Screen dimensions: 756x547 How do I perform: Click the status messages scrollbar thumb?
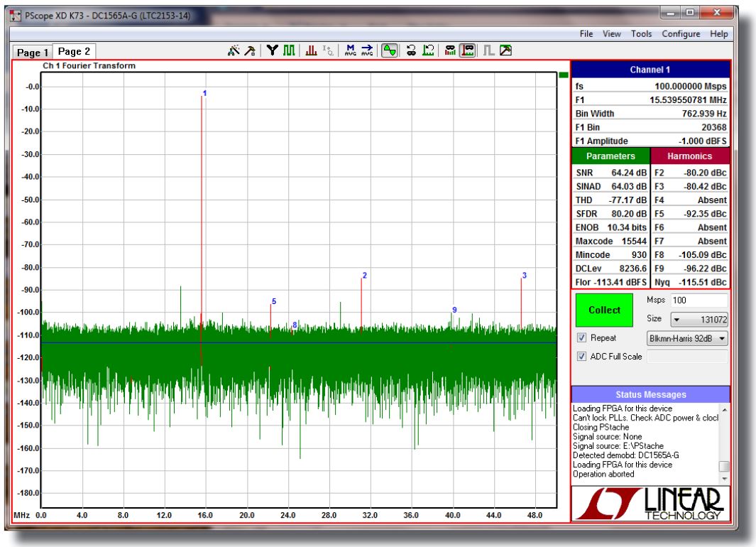pos(723,466)
